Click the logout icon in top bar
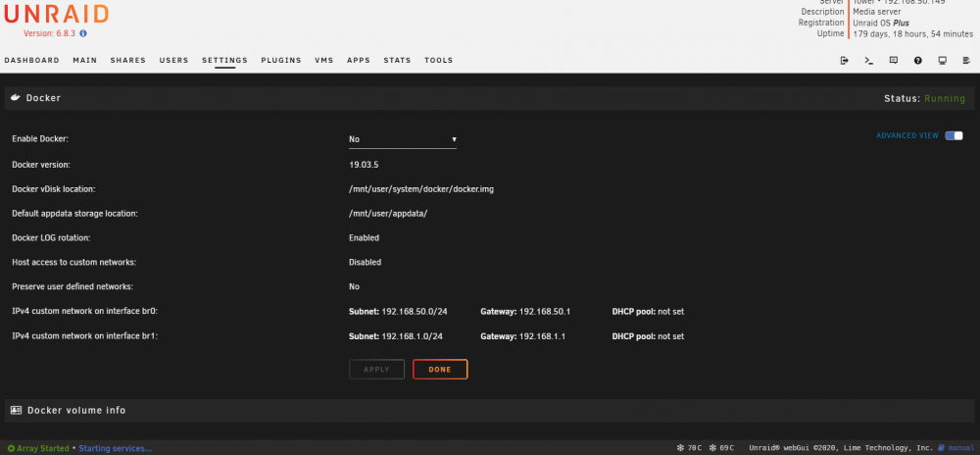Viewport: 980px width, 455px height. (845, 61)
